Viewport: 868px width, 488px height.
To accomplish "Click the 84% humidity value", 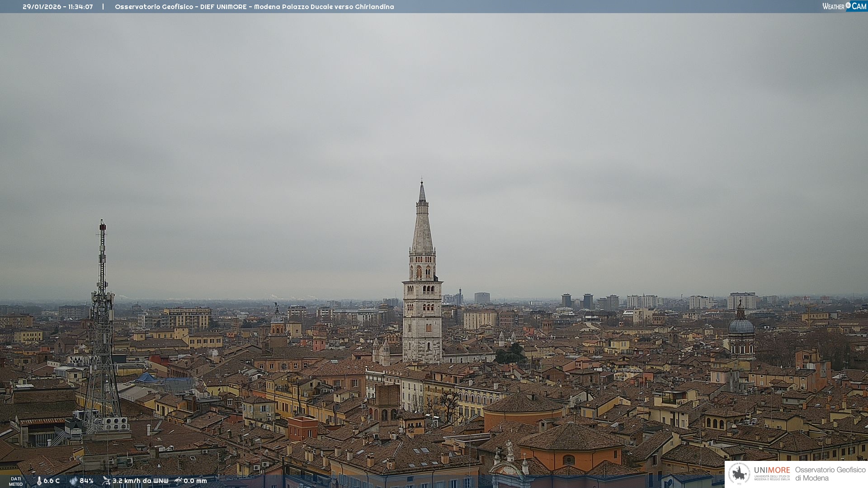I will click(86, 481).
